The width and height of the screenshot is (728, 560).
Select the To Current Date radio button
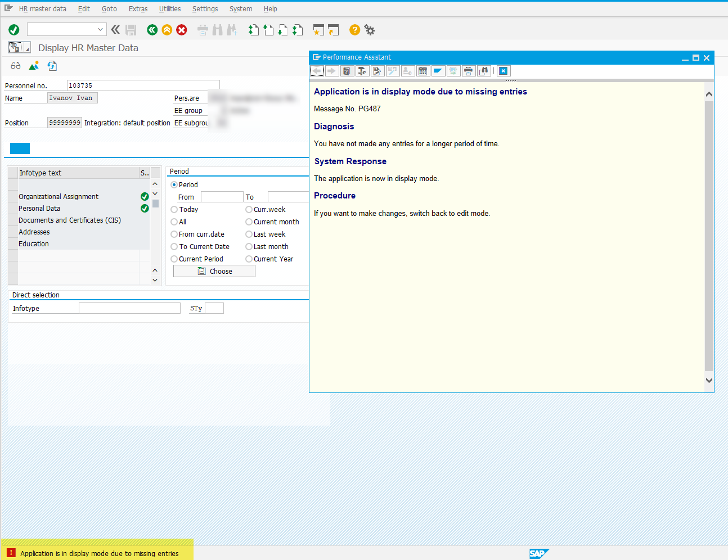[x=174, y=246]
